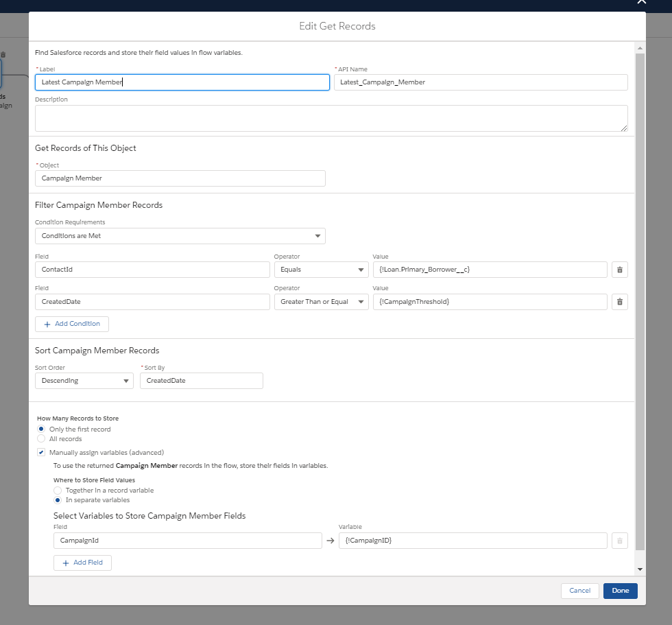Image resolution: width=672 pixels, height=625 pixels.
Task: Click the scroll down arrow of dialog scrollbar
Action: click(x=640, y=569)
